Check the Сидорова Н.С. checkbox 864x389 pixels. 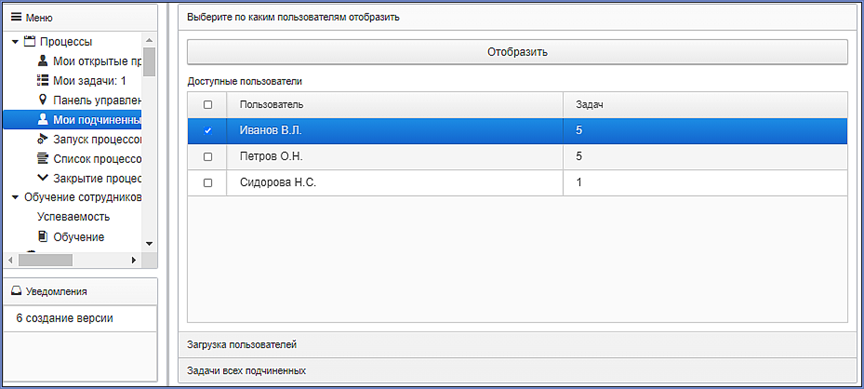click(x=208, y=183)
